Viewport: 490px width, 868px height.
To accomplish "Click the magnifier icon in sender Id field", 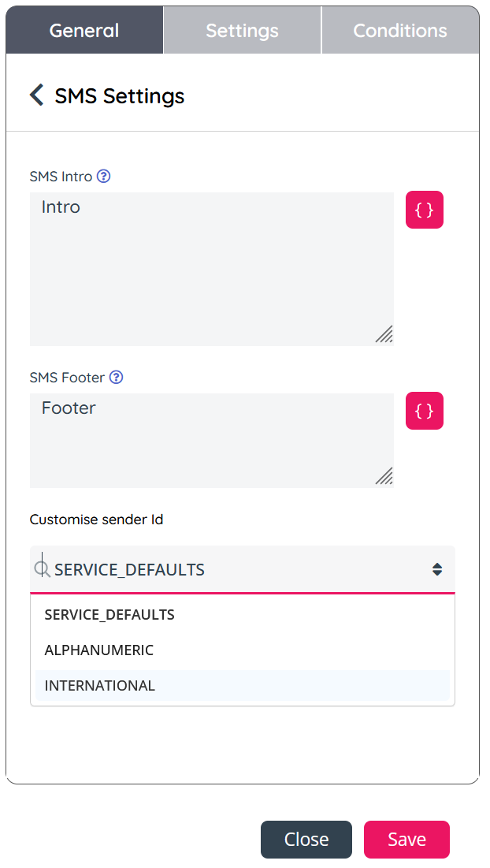I will click(42, 569).
